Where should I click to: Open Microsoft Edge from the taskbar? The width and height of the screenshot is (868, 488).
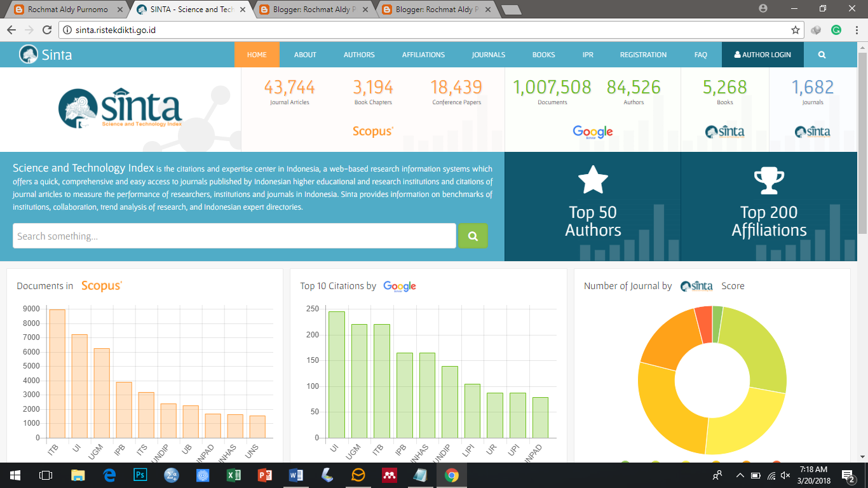click(x=109, y=475)
